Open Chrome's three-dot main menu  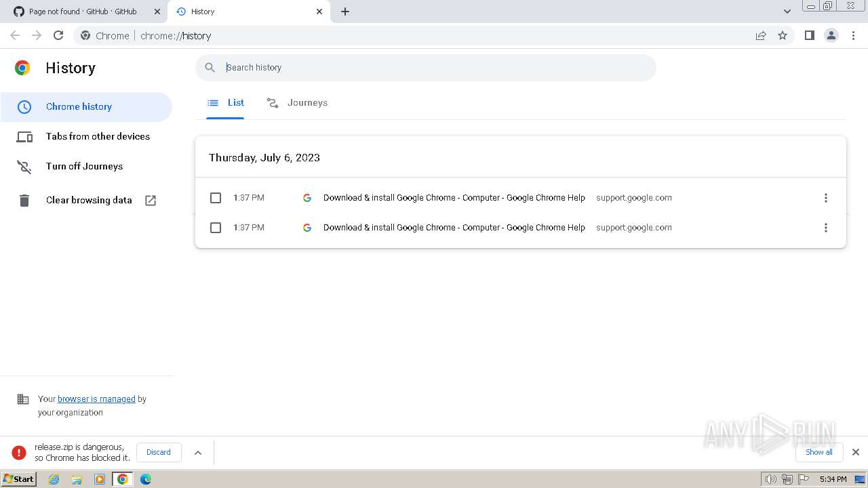tap(853, 35)
